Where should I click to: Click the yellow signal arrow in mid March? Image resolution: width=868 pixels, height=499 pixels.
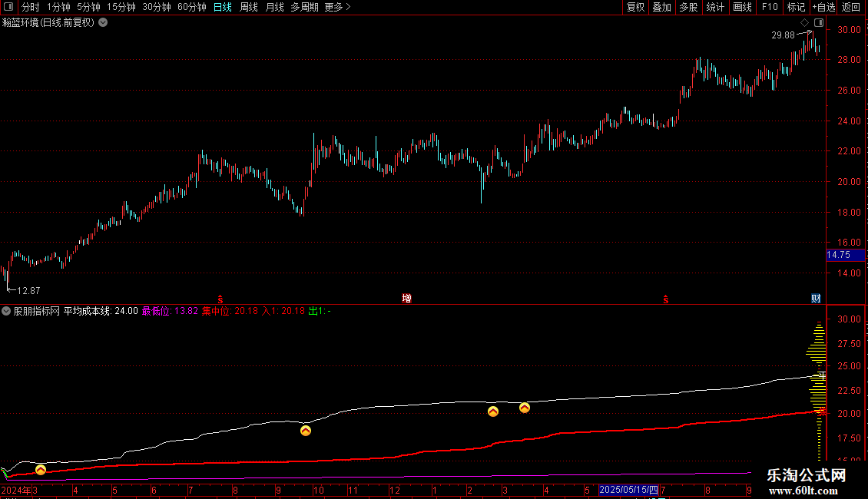[x=524, y=408]
